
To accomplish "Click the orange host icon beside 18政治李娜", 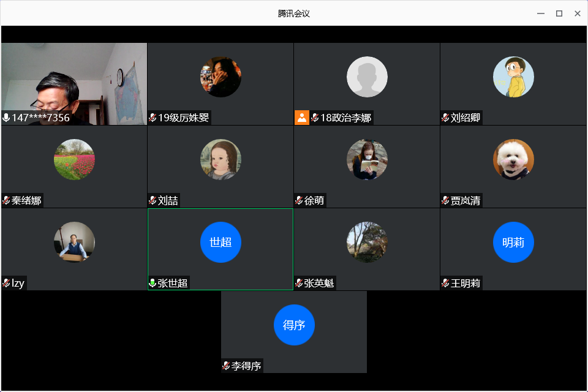I will click(x=302, y=118).
